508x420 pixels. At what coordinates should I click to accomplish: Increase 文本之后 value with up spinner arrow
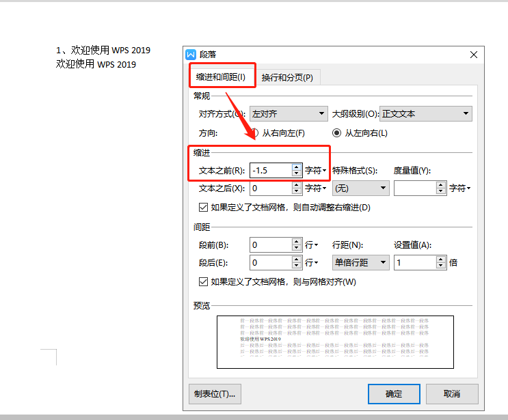click(x=297, y=185)
